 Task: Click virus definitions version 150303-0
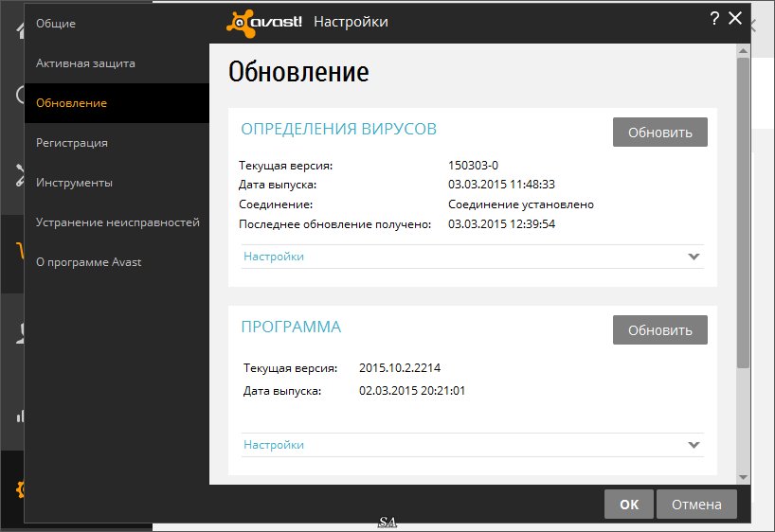click(473, 165)
